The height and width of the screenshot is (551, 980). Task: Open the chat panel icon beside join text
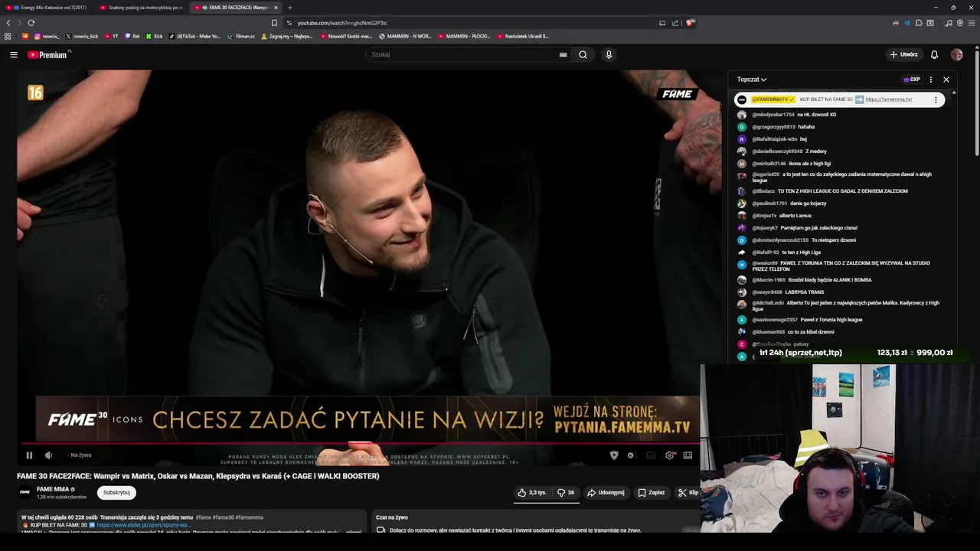coord(381,530)
